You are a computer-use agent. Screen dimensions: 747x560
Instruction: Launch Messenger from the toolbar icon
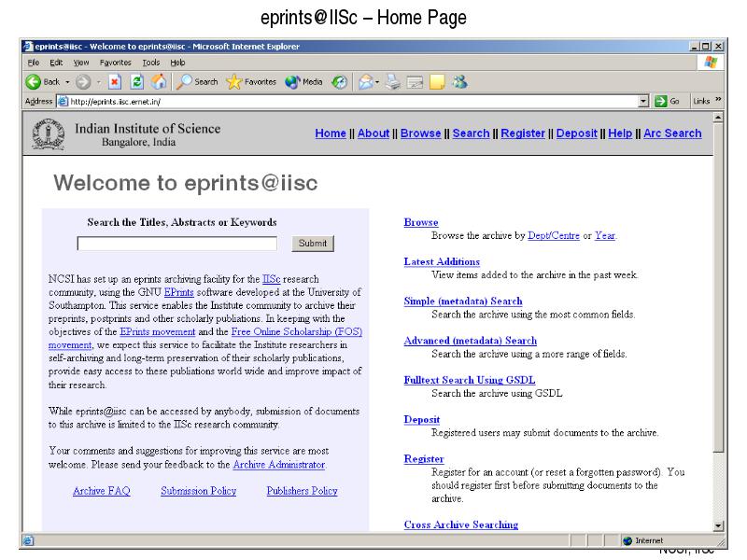point(459,82)
